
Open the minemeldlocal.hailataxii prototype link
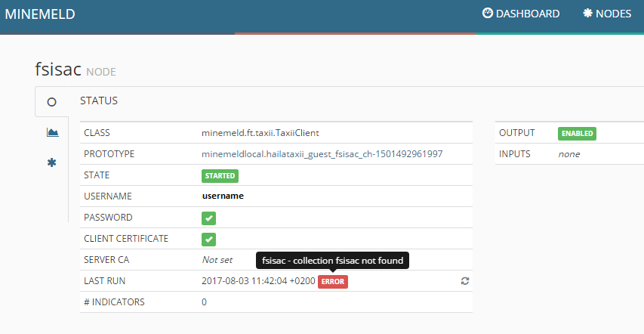(322, 154)
